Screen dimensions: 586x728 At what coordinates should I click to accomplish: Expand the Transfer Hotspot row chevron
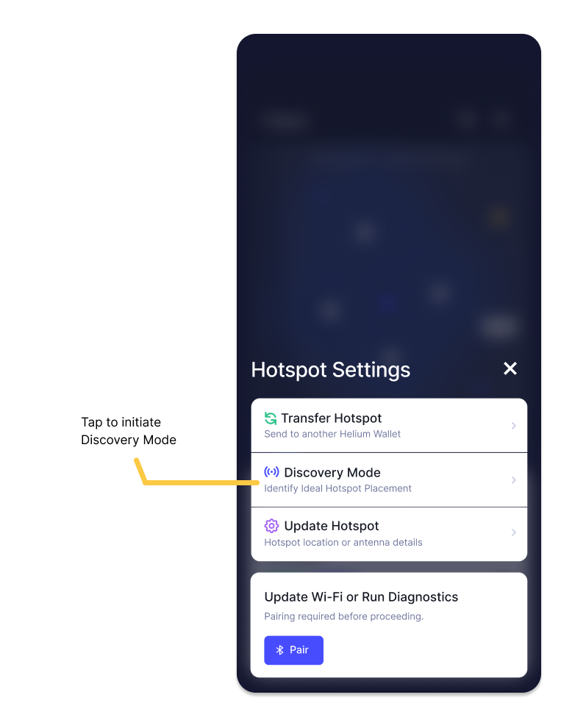(x=513, y=425)
